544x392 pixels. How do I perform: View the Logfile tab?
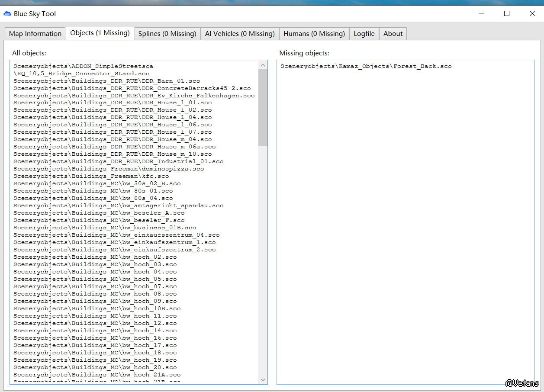point(364,34)
